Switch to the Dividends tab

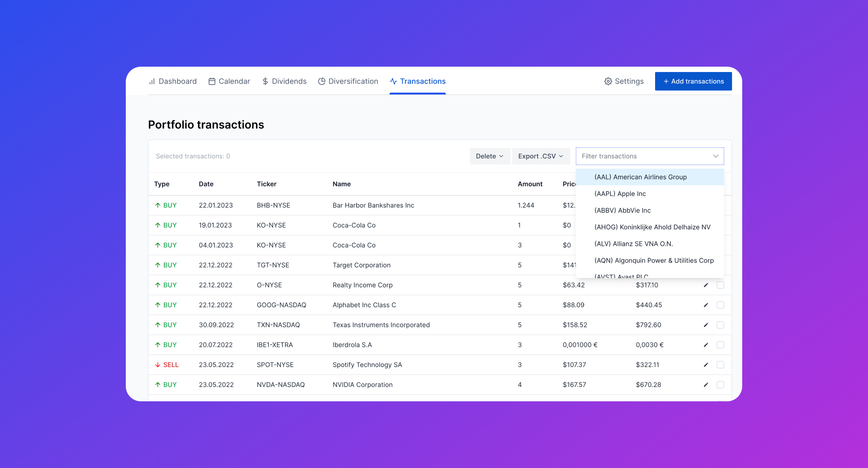pos(284,81)
